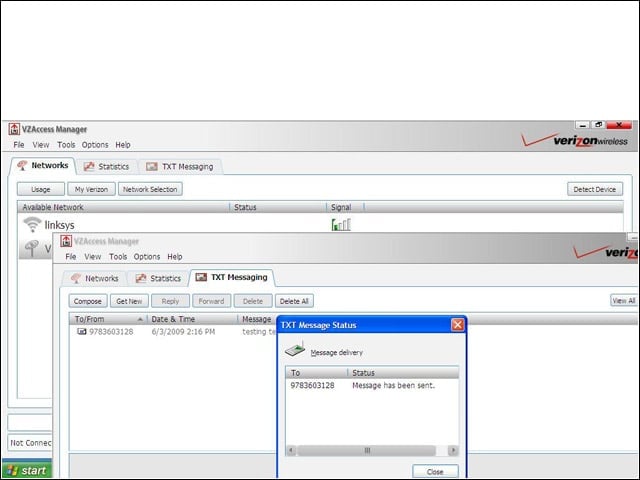The width and height of the screenshot is (640, 480).
Task: Click Message column header in message list
Action: pos(257,319)
